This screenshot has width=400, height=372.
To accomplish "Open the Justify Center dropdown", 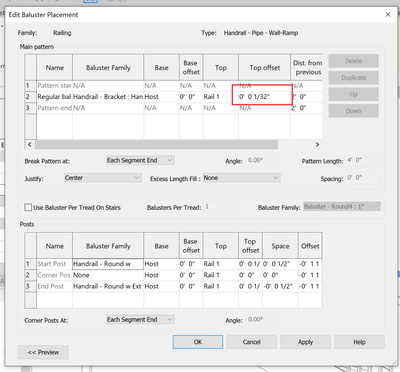I will click(x=103, y=178).
